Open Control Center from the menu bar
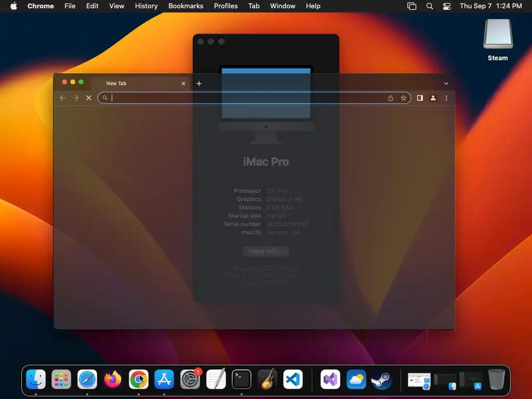The width and height of the screenshot is (532, 399). [447, 6]
